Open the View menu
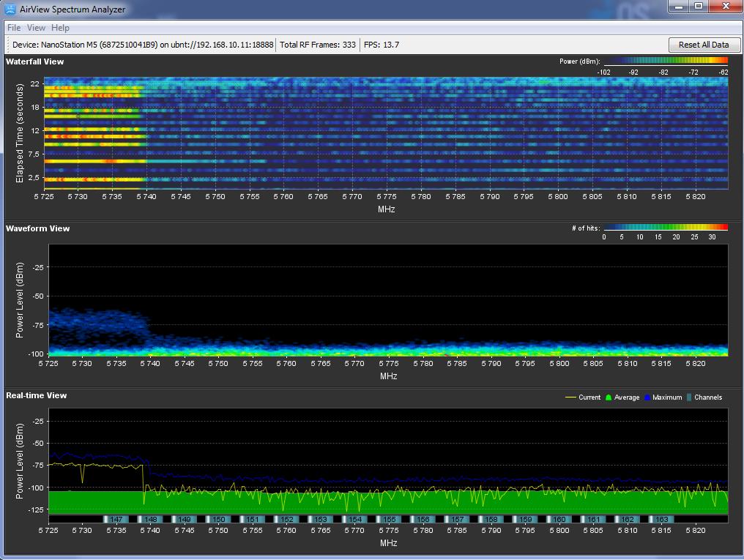744x560 pixels. click(36, 28)
